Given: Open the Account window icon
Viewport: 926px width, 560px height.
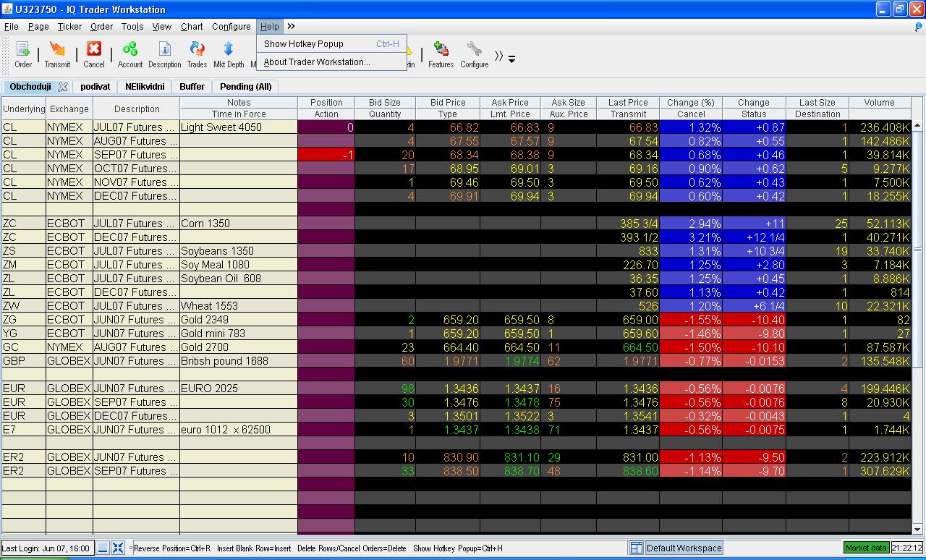Looking at the screenshot, I should click(x=130, y=54).
